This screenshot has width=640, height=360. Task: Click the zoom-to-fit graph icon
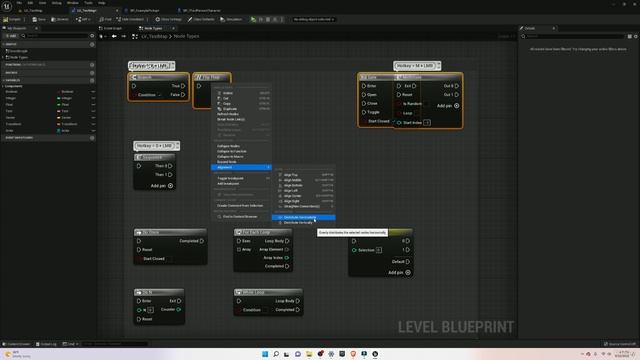click(135, 36)
